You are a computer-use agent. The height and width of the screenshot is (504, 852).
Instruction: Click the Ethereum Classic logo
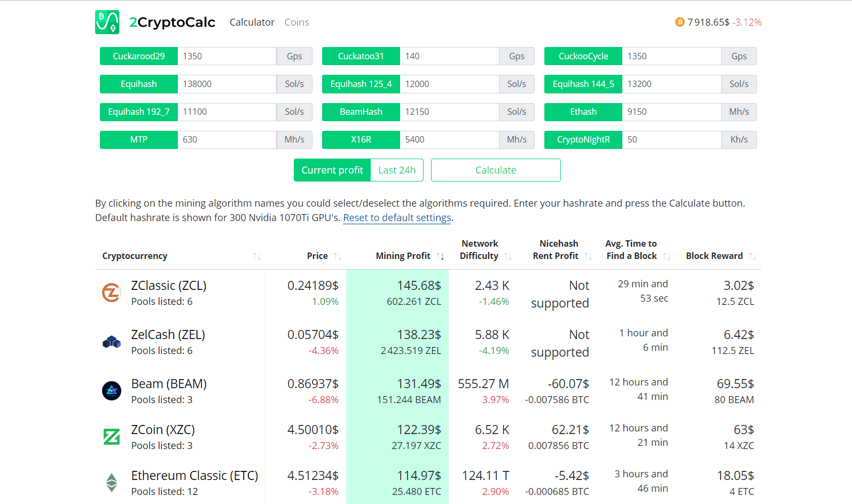[112, 483]
